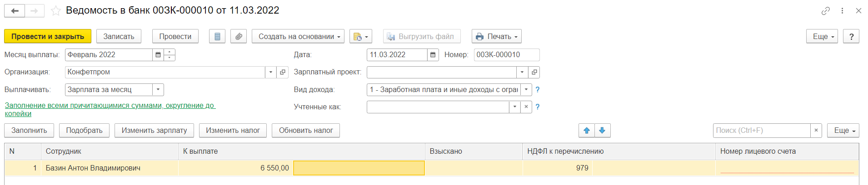868x185 pixels.
Task: Click the table search input field
Action: tap(762, 131)
